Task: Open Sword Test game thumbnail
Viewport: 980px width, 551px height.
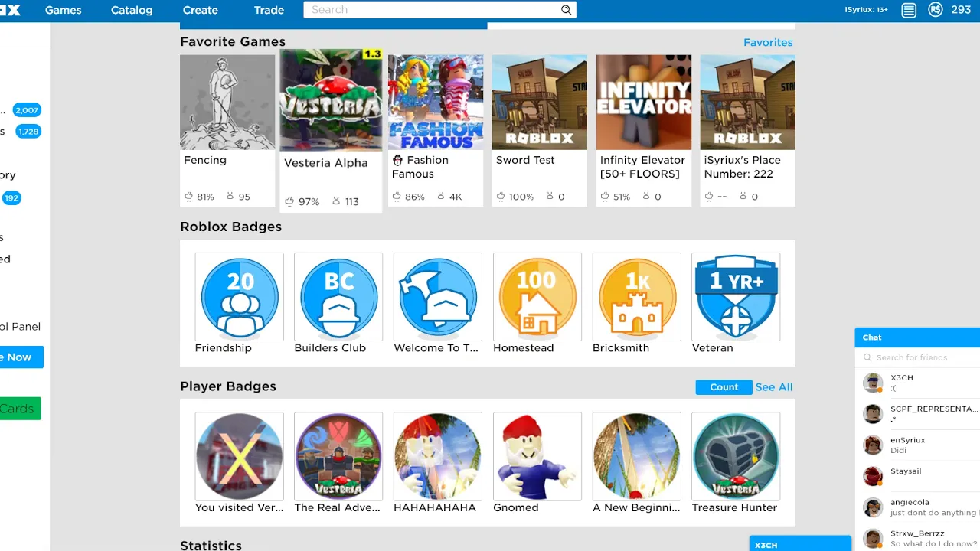Action: coord(540,102)
